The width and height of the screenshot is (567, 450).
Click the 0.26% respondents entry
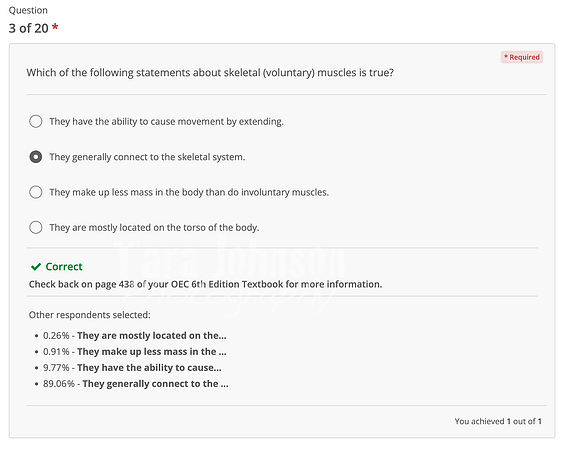(x=135, y=335)
